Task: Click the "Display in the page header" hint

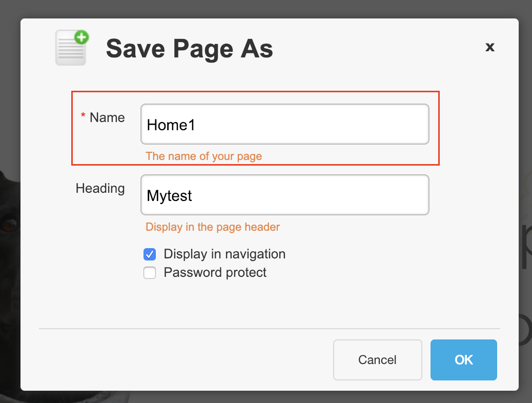Action: (x=213, y=227)
